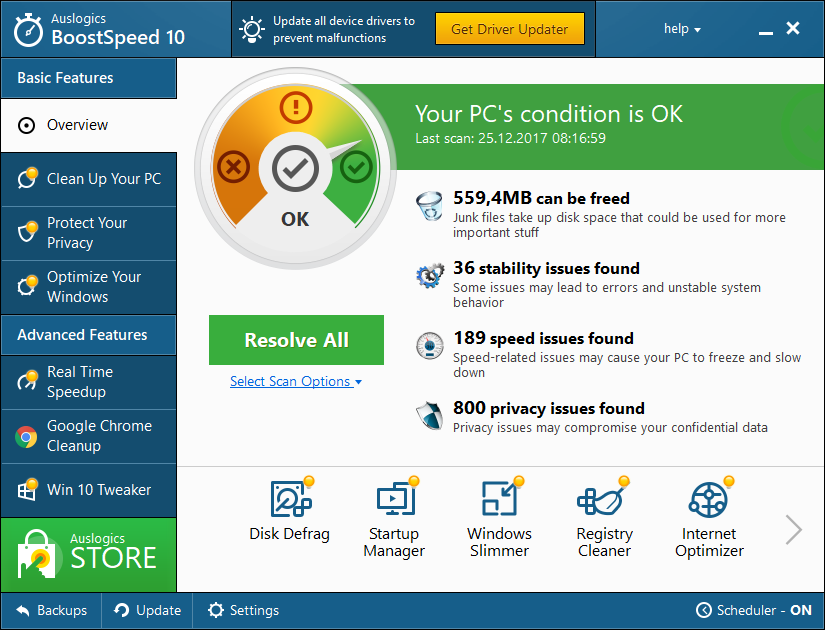The height and width of the screenshot is (630, 825).
Task: Click the Update refresh arrow icon
Action: pyautogui.click(x=122, y=610)
